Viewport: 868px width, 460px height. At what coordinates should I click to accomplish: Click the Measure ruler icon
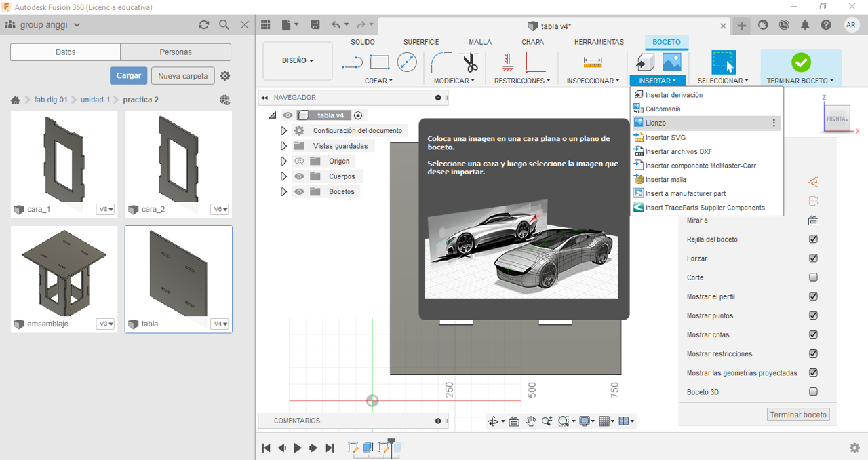coord(593,62)
